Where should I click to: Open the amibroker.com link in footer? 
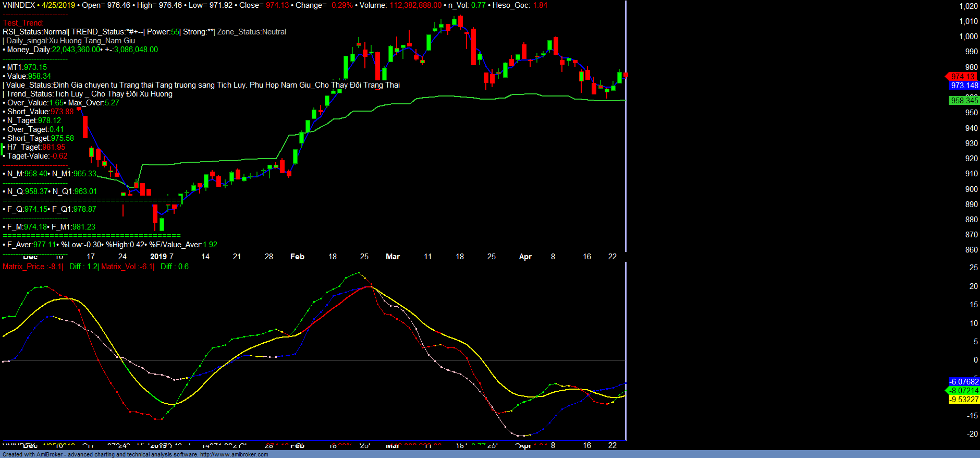pos(234,454)
